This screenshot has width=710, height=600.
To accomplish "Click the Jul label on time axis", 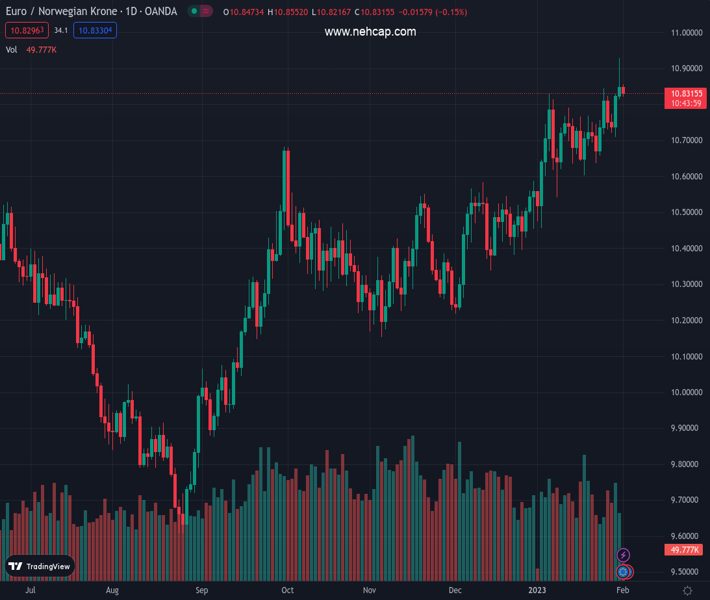I will (x=30, y=591).
